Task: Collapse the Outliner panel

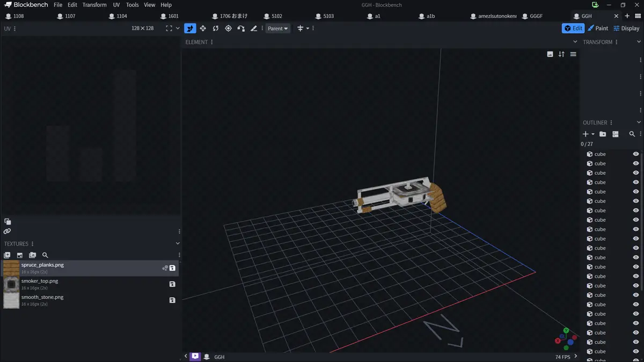Action: (x=639, y=122)
